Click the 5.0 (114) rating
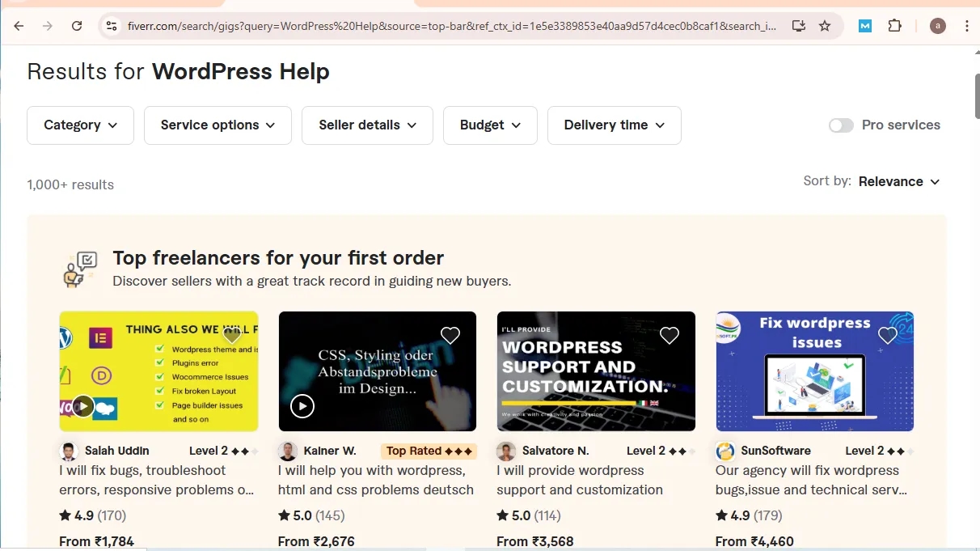 [529, 515]
